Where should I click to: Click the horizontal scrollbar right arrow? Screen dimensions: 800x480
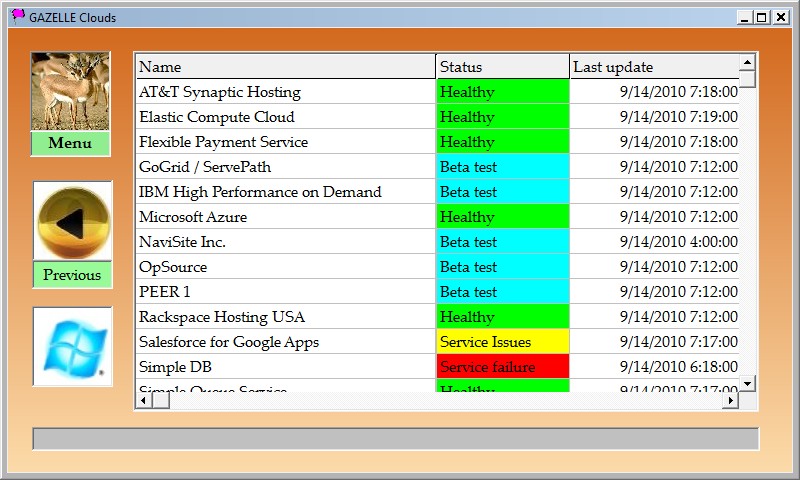[x=730, y=400]
